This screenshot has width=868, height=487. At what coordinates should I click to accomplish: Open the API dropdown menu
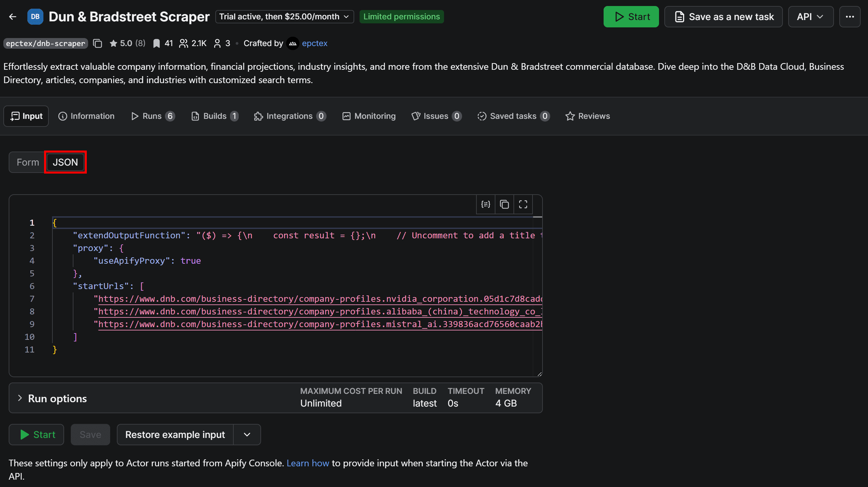click(x=810, y=16)
